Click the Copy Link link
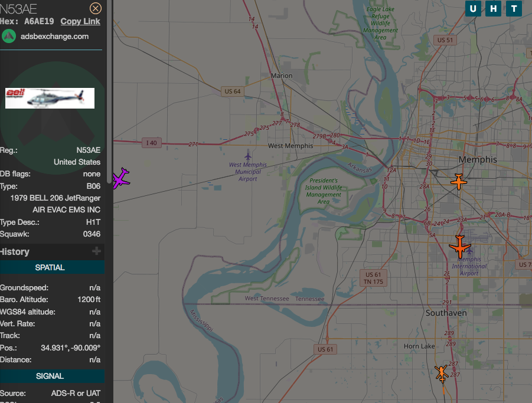The height and width of the screenshot is (403, 532). [x=80, y=21]
